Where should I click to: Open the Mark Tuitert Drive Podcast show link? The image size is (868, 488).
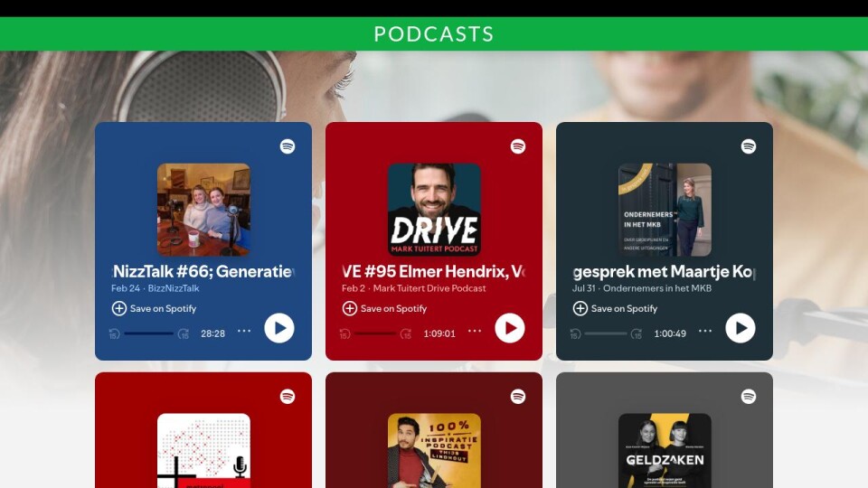coord(429,288)
